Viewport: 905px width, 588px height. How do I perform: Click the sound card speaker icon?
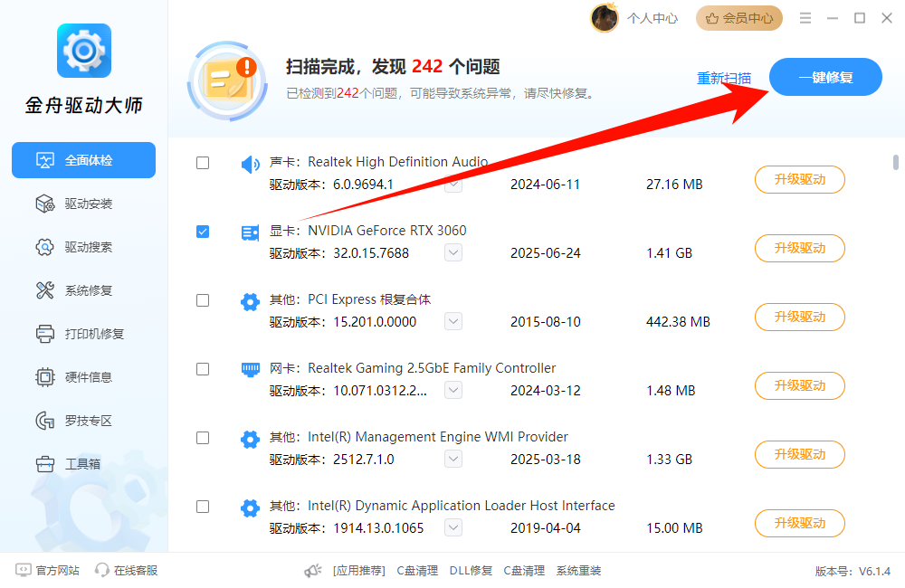250,165
